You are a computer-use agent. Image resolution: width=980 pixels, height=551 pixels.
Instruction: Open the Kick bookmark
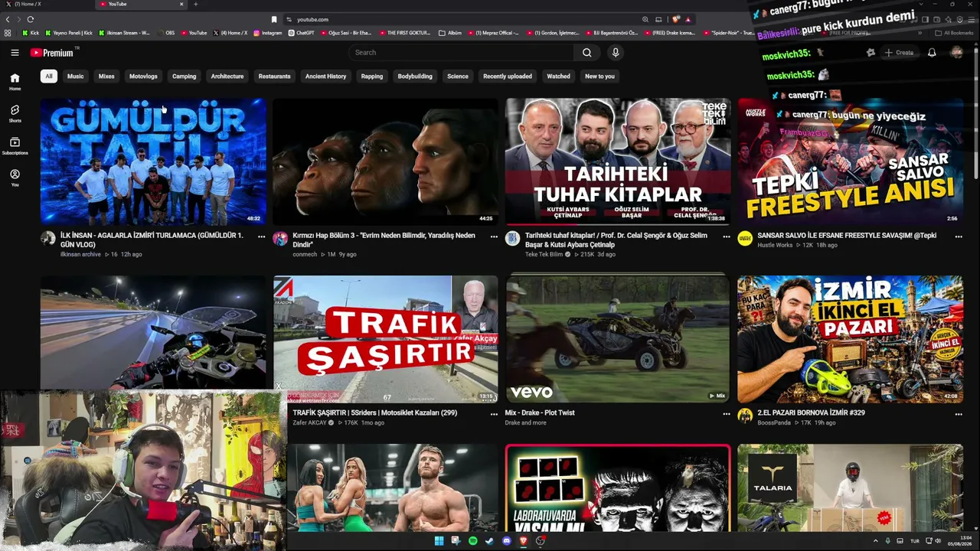click(x=31, y=33)
